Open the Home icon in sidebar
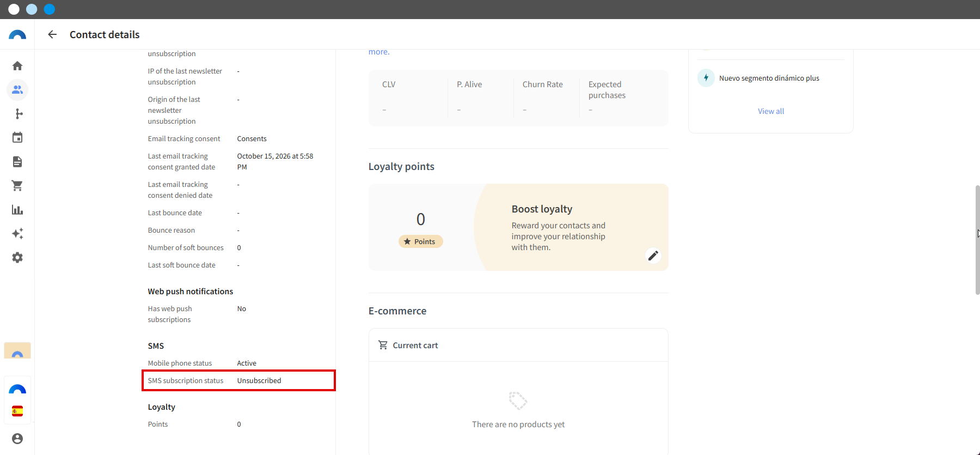Image resolution: width=980 pixels, height=455 pixels. (17, 66)
